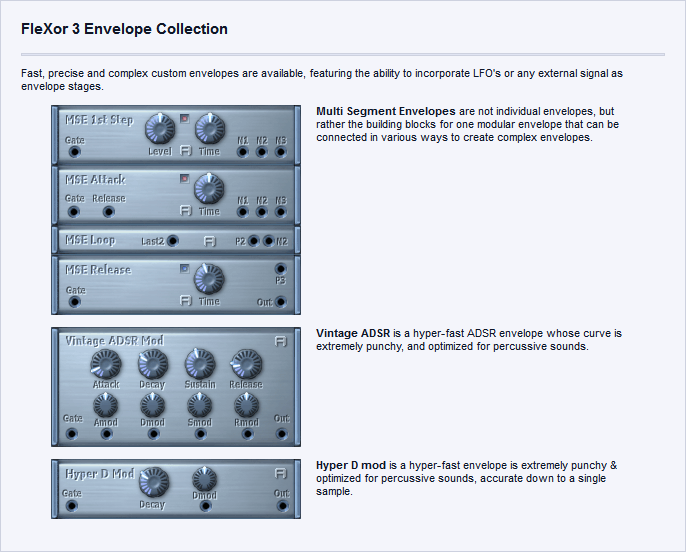The image size is (686, 552).
Task: Click the fold icon on Hyper D Mod
Action: (x=281, y=473)
